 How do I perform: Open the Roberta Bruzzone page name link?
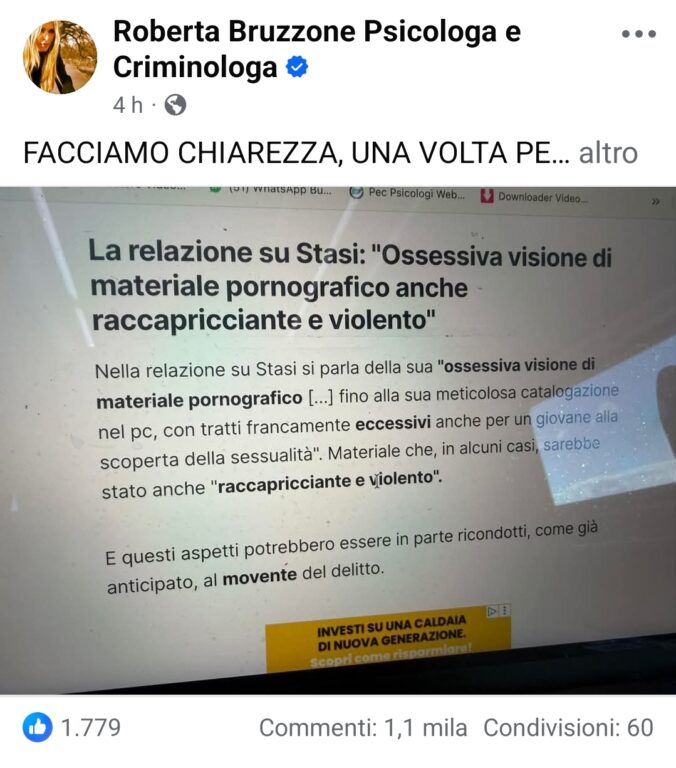coord(317,49)
